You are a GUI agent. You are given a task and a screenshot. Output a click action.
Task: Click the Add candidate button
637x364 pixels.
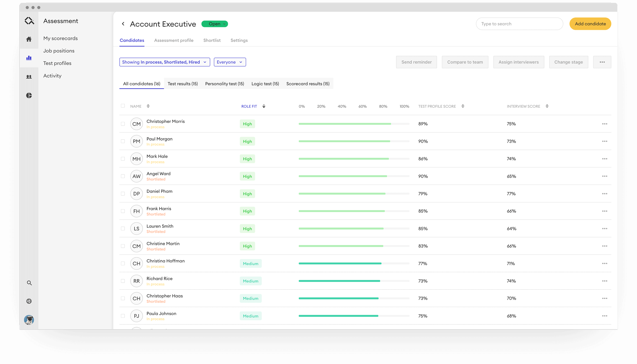pyautogui.click(x=590, y=24)
